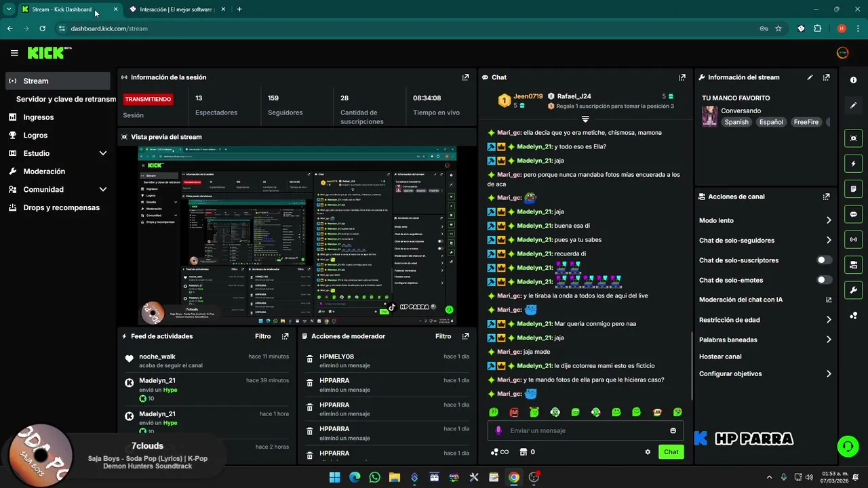Toggle Chat de solo-emotes switch
Viewport: 868px width, 488px height.
pyautogui.click(x=824, y=280)
